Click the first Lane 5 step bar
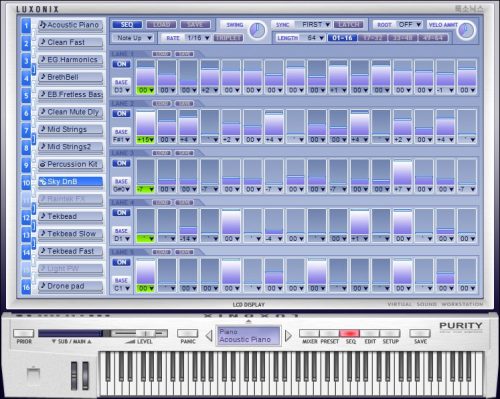Viewport: 500px width, 399px height. pos(146,271)
